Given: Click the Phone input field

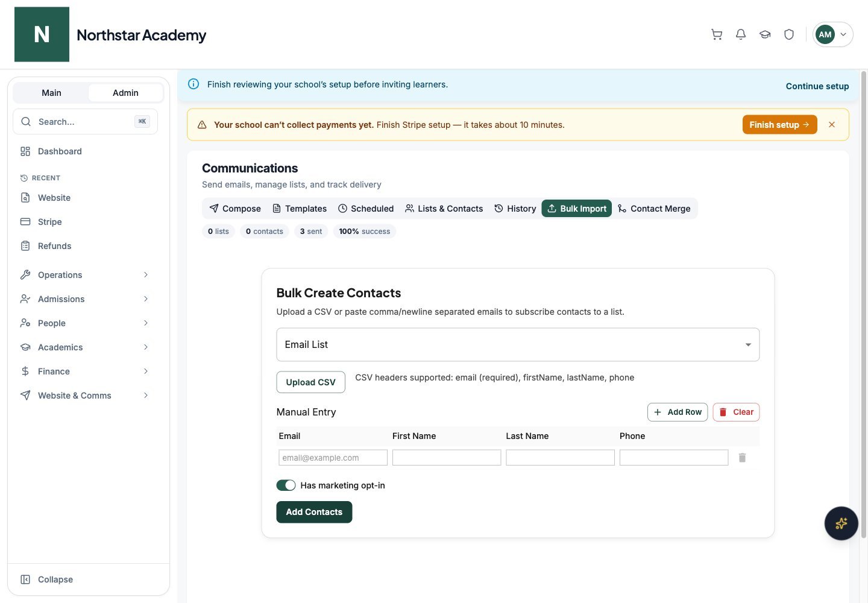Looking at the screenshot, I should tap(674, 458).
